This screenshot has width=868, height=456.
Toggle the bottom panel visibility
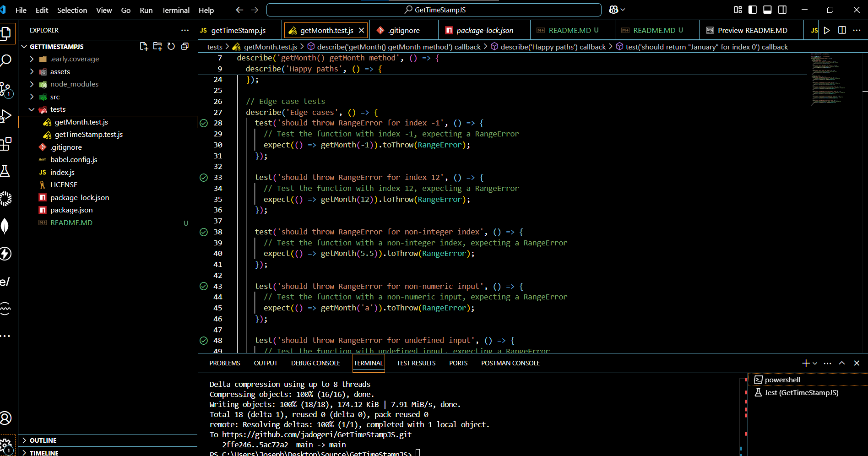click(768, 10)
